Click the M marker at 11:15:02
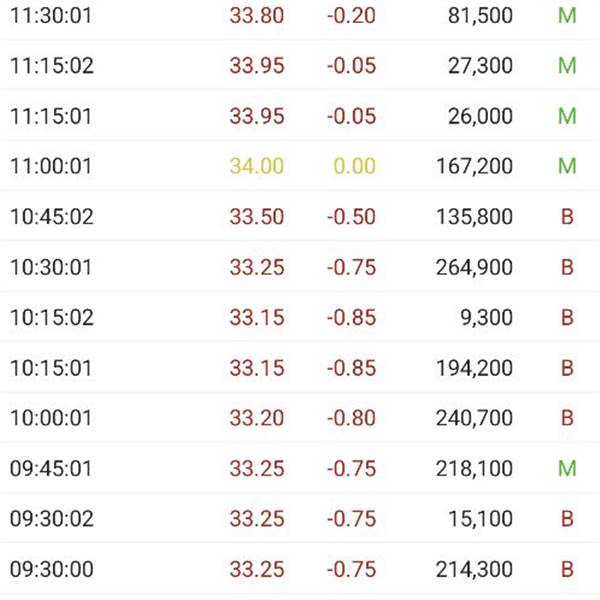Viewport: 600px width, 600px height. [567, 66]
